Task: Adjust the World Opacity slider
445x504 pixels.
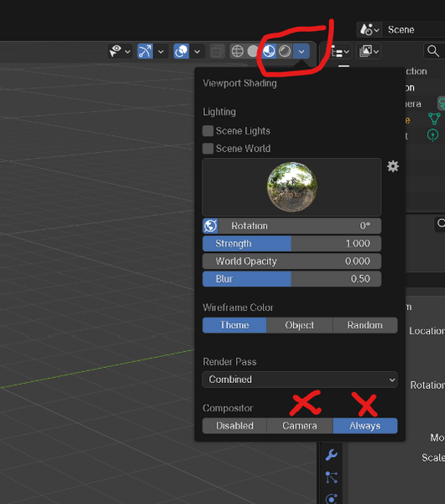Action: pyautogui.click(x=291, y=261)
